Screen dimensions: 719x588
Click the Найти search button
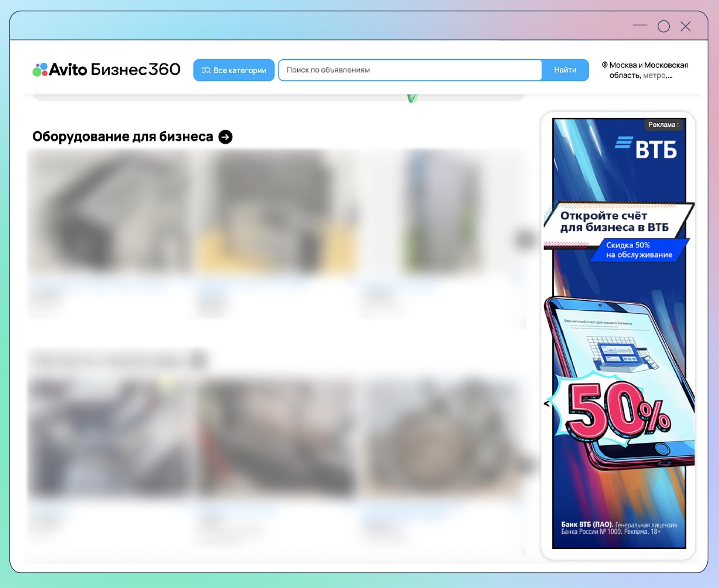click(565, 70)
